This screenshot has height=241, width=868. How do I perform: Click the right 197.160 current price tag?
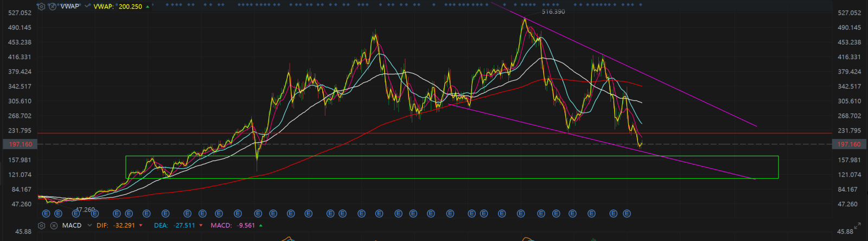tap(849, 144)
